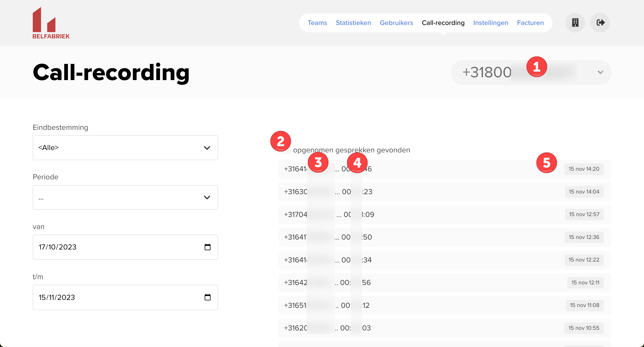
Task: Click numbered badge icon 2 near gesprekken
Action: pyautogui.click(x=281, y=141)
